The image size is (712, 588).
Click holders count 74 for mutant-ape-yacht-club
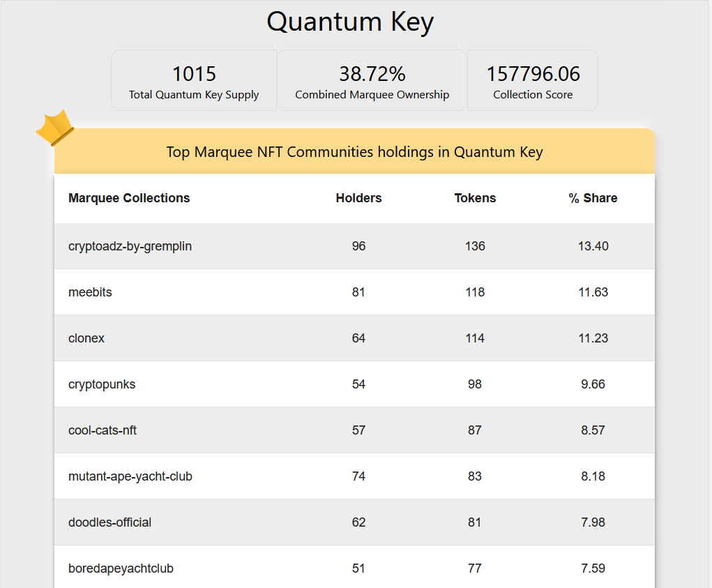tap(358, 476)
